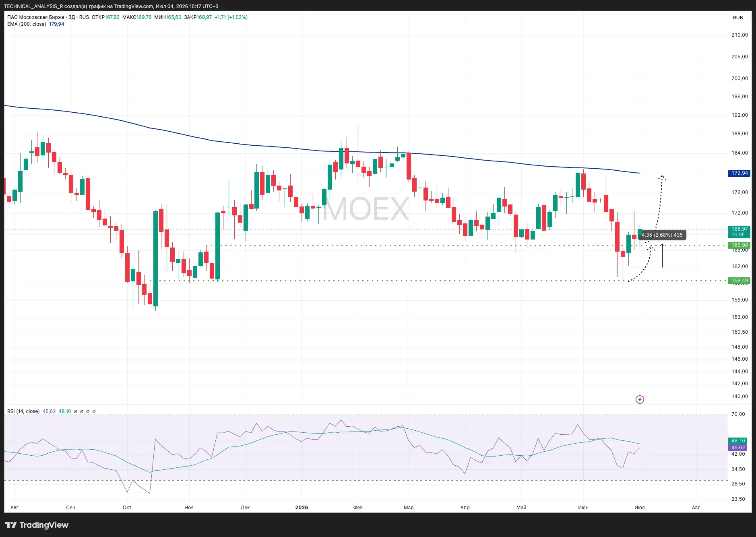756x537 pixels.
Task: Click the TradingView logo at bottom left
Action: click(x=37, y=525)
